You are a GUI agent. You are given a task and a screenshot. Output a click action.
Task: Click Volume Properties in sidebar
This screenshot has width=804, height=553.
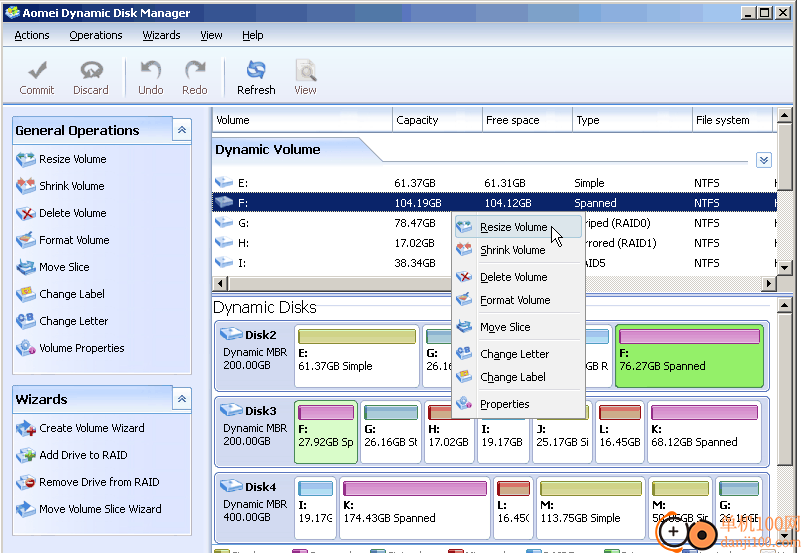[x=70, y=348]
